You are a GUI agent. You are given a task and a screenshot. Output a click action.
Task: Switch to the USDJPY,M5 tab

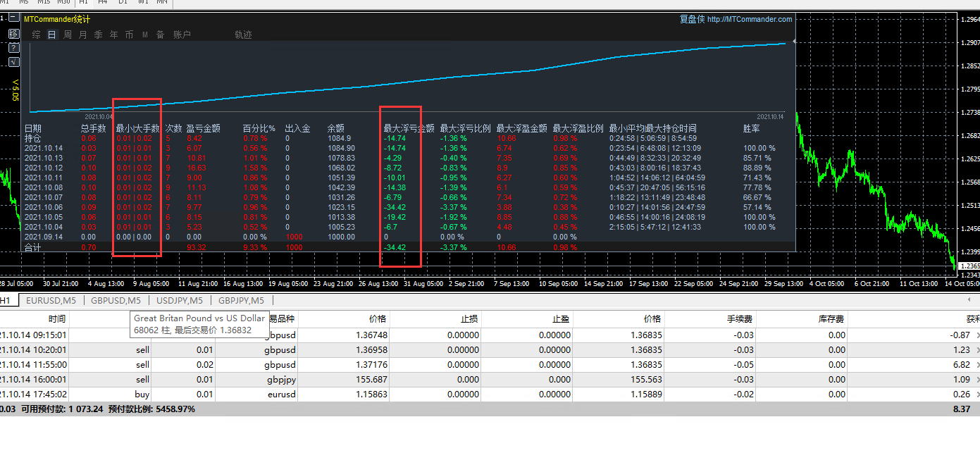[179, 299]
